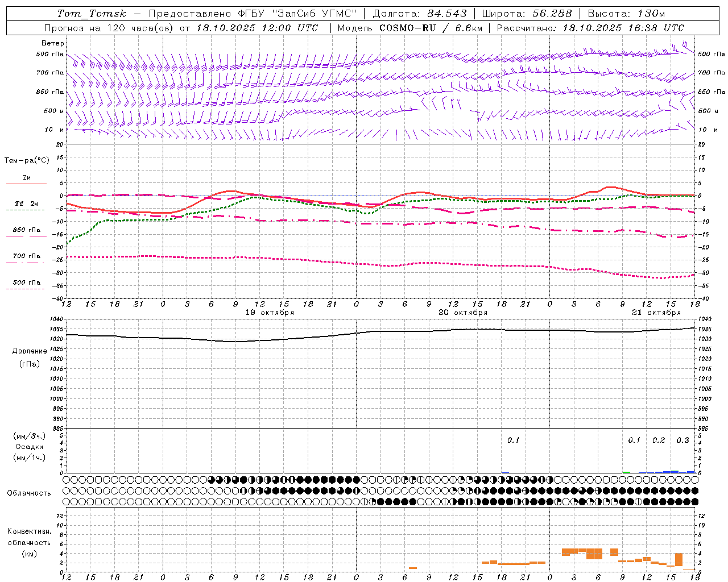Click the longitude value 'Долгота: 84.543'

pos(420,14)
